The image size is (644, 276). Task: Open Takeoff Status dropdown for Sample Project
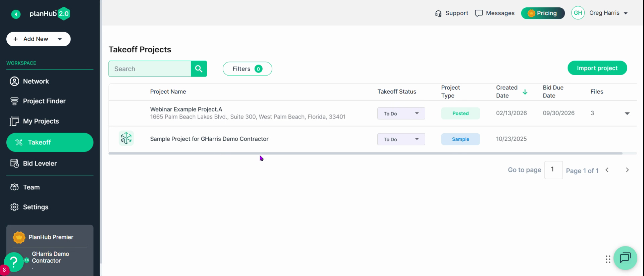[x=401, y=139]
